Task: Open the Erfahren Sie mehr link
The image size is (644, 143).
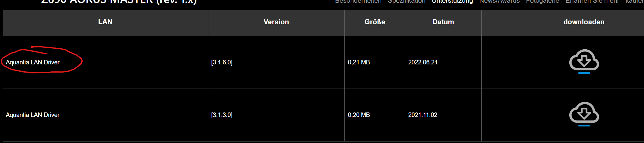Action: point(592,2)
